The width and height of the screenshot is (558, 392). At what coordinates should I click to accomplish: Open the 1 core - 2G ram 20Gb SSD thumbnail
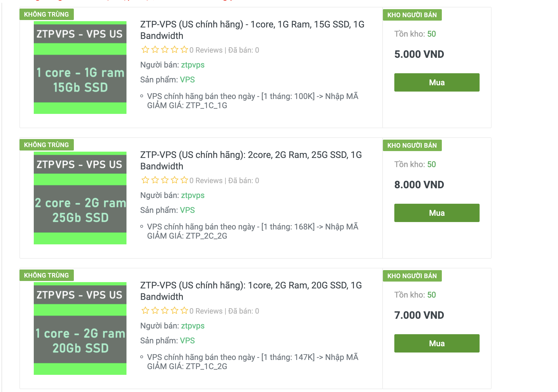pos(80,328)
